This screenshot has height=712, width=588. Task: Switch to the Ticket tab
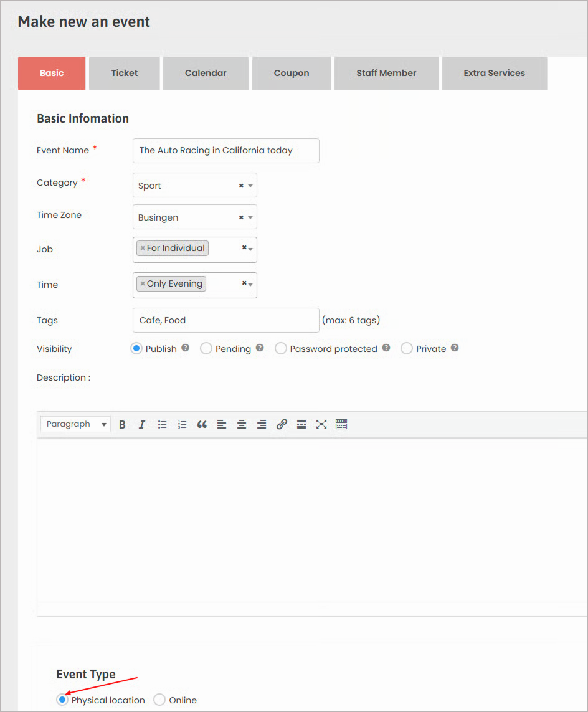pos(125,73)
